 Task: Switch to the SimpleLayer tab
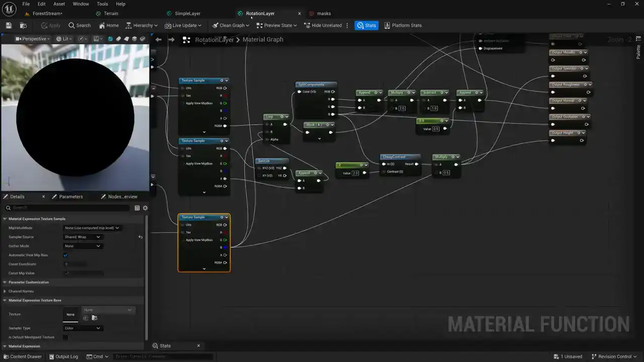[x=187, y=14]
